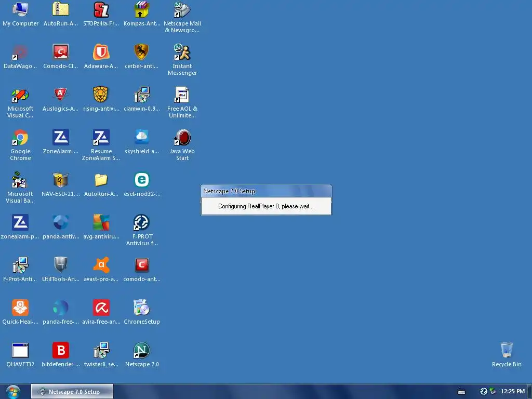The image size is (532, 399).
Task: Click the panda-free-... icon
Action: pyautogui.click(x=61, y=308)
